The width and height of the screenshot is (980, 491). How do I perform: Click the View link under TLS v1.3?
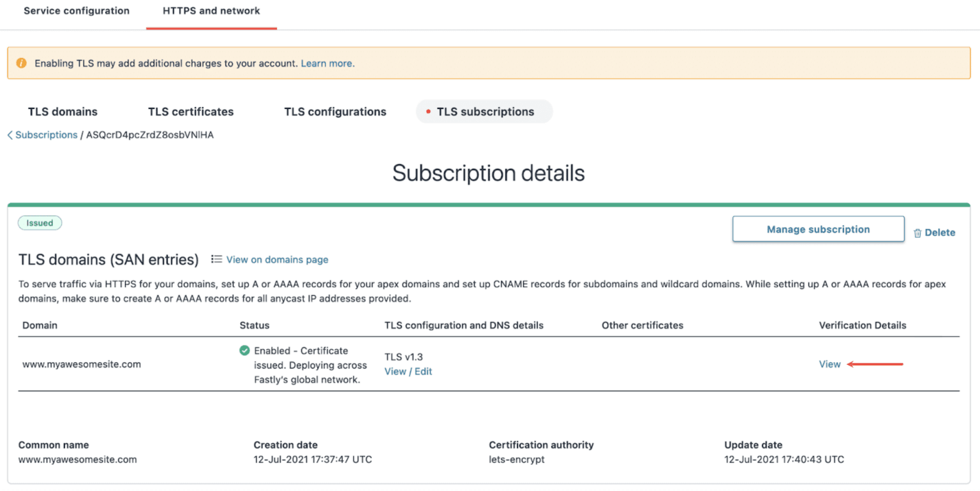pos(395,371)
